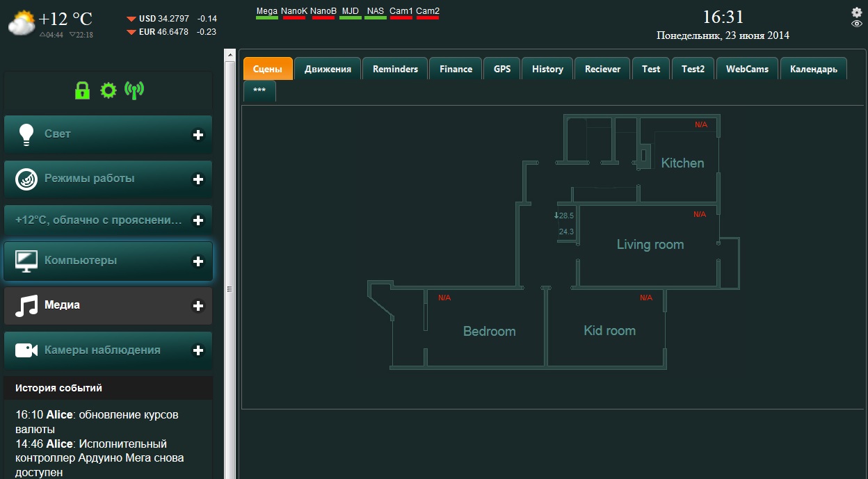Click the sunset time 22:18
Image resolution: width=868 pixels, height=479 pixels.
(81, 35)
